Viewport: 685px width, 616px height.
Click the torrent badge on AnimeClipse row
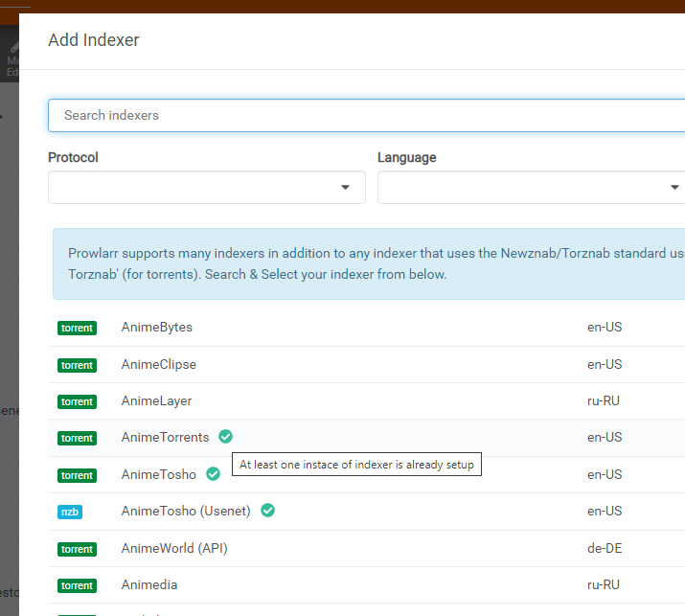77,365
